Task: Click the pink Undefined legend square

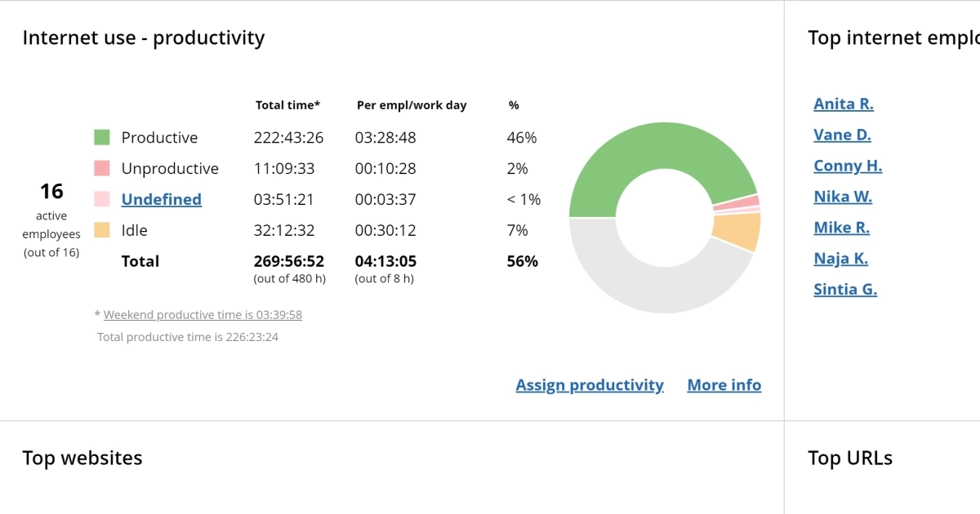Action: click(102, 199)
